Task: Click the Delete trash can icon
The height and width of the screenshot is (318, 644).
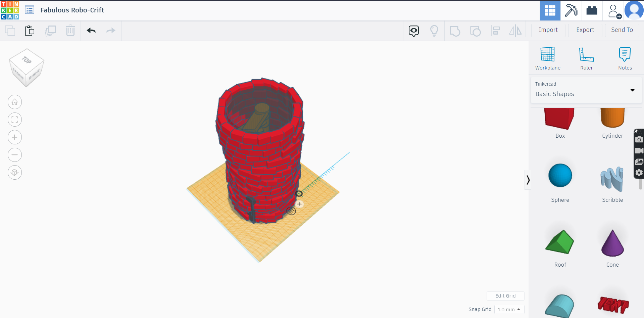Action: click(x=70, y=31)
